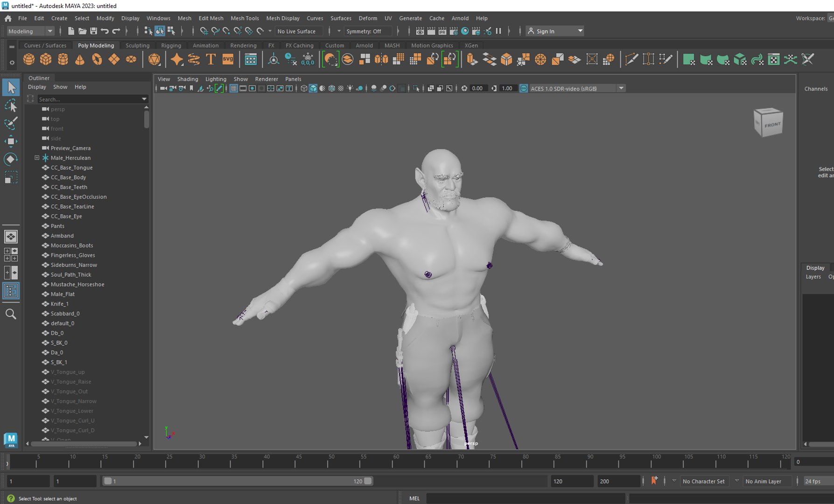Click the playback range slider bar
The width and height of the screenshot is (834, 504).
[238, 481]
